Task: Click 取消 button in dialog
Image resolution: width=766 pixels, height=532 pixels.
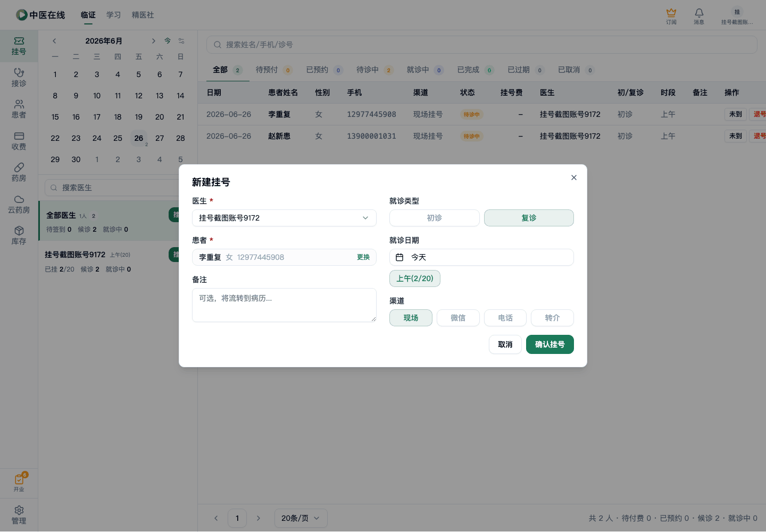Action: (x=505, y=344)
